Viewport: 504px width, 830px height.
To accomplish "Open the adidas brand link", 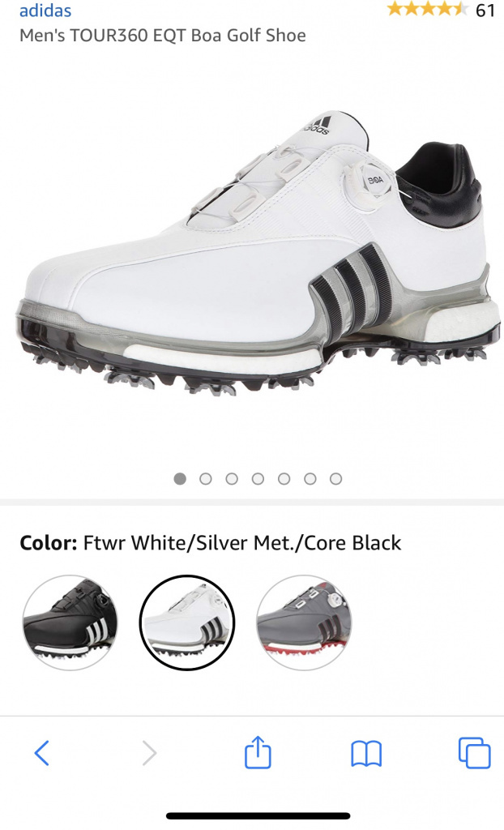I will tap(45, 11).
